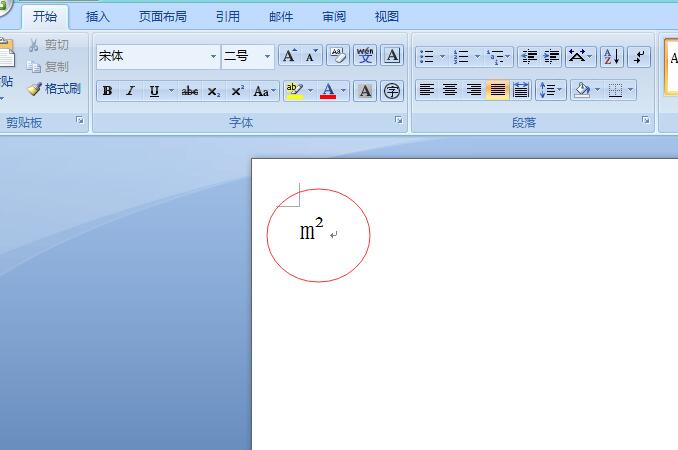678x450 pixels.
Task: Start a numbered list
Action: pyautogui.click(x=461, y=57)
